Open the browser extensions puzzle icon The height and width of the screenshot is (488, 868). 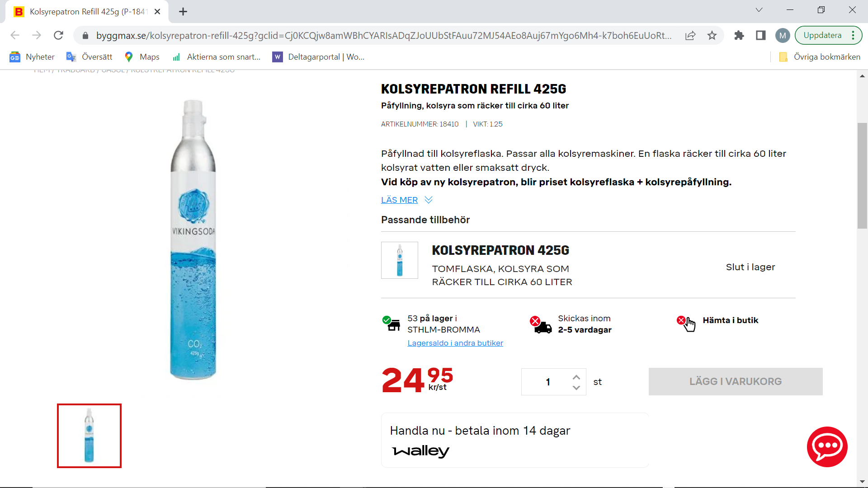pos(739,35)
